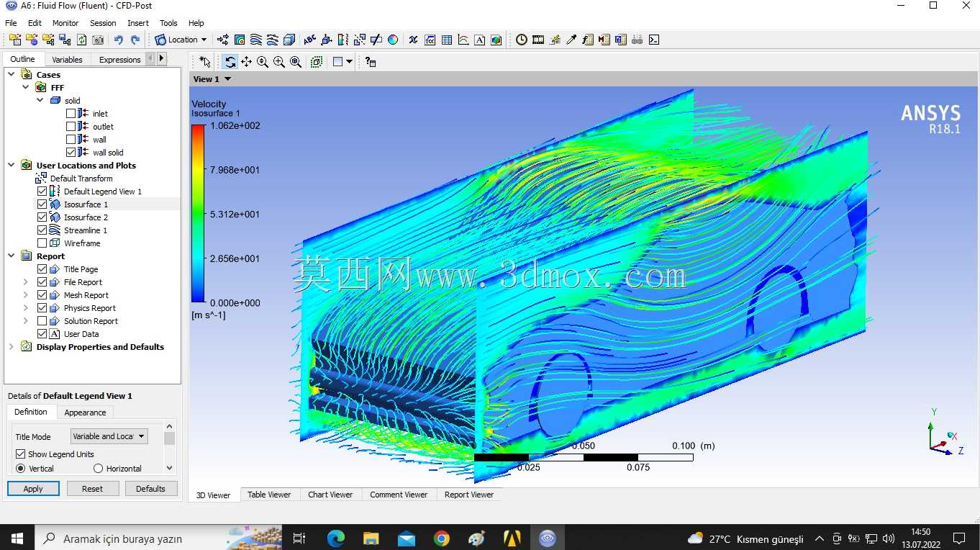Hide Isosurface 1 via its checkbox
The width and height of the screenshot is (980, 550).
(42, 204)
